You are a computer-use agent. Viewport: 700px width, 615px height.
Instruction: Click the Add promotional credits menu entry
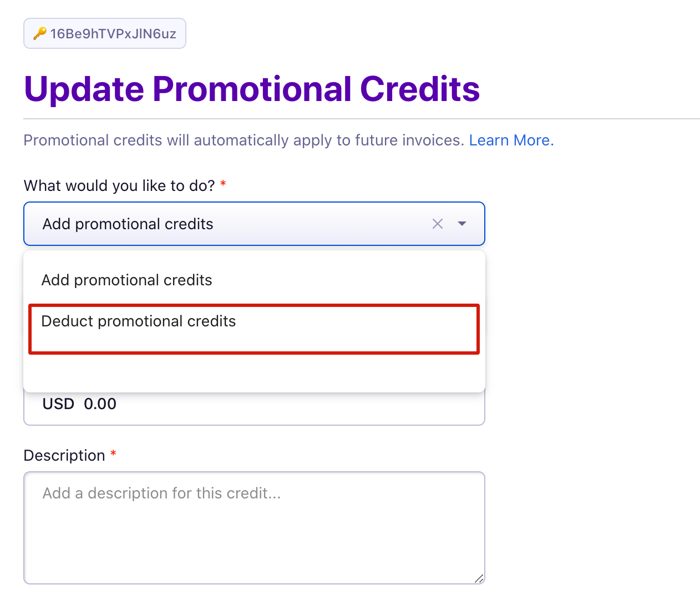pyautogui.click(x=126, y=280)
